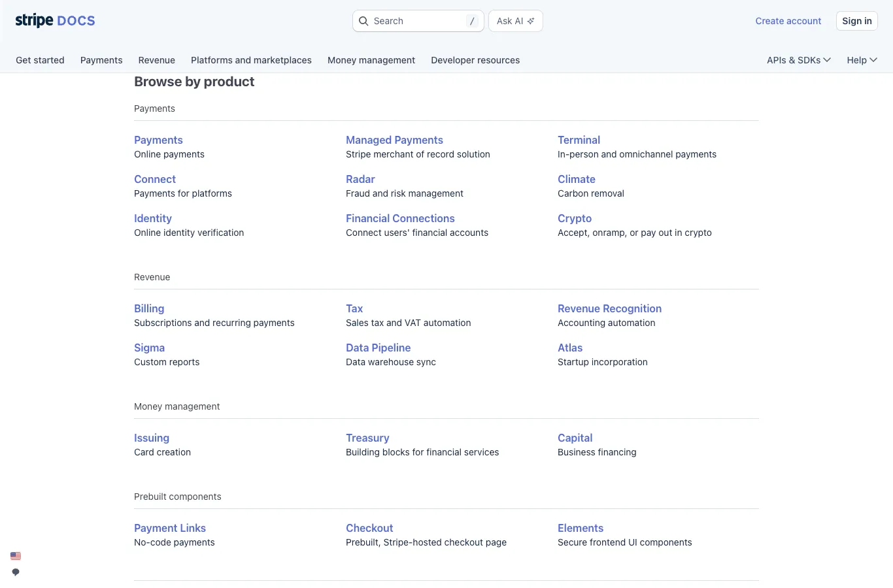This screenshot has width=893, height=588.
Task: Open the Billing product link
Action: (149, 308)
